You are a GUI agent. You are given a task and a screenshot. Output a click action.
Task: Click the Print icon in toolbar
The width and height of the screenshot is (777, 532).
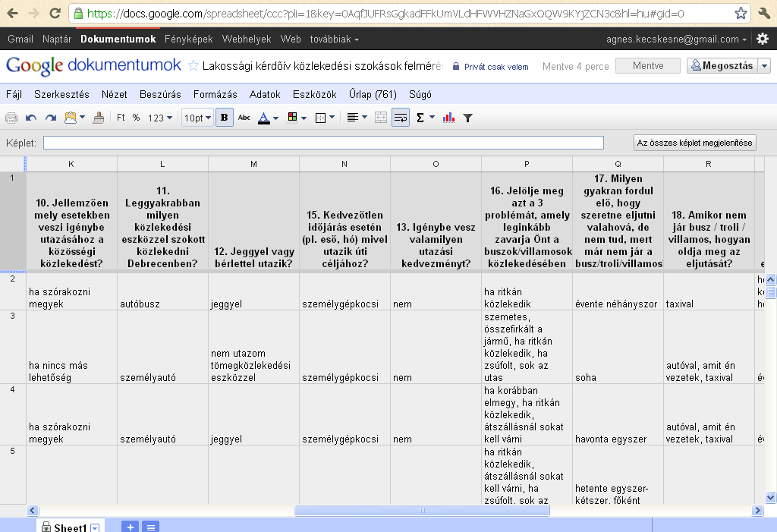(11, 118)
